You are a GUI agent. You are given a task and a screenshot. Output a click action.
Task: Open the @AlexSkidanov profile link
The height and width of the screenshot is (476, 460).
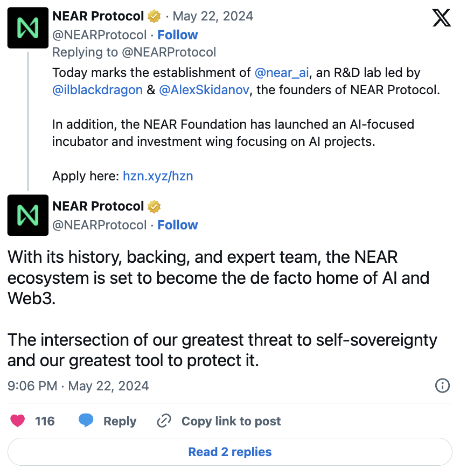(x=205, y=90)
